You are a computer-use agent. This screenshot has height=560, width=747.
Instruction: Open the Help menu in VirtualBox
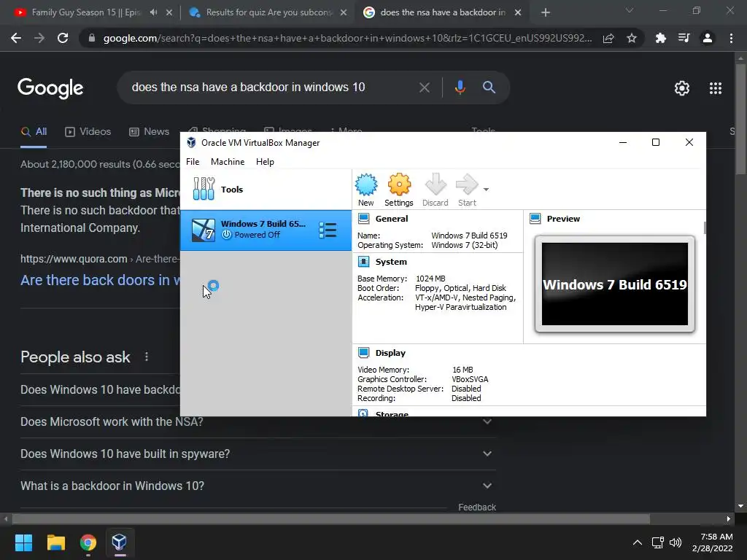[x=265, y=162]
